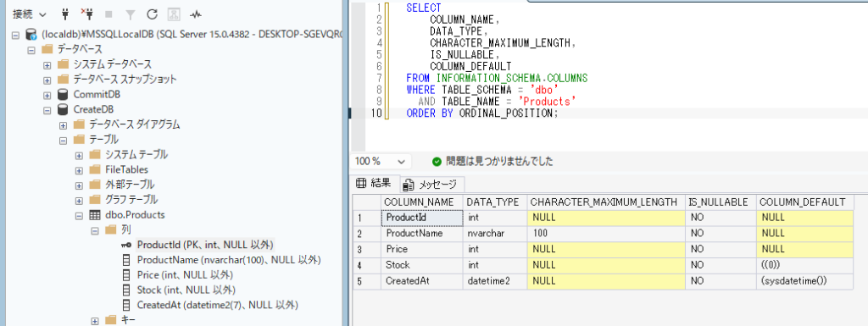Click row header 3 in results grid
Image resolution: width=868 pixels, height=326 pixels.
(367, 249)
